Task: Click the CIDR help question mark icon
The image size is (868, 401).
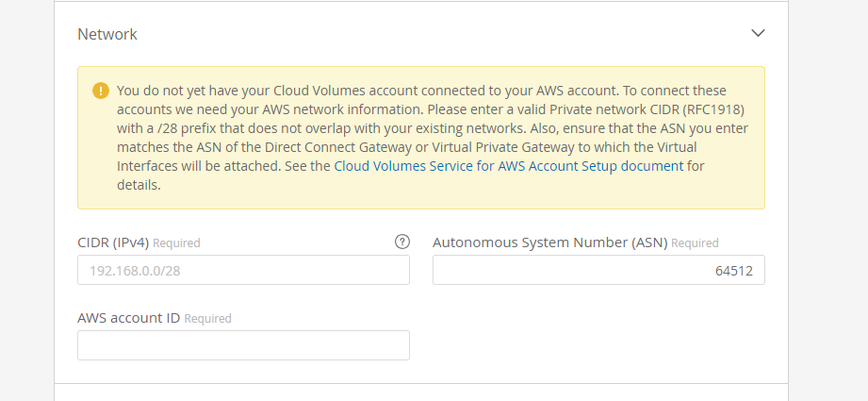Action: [x=402, y=242]
